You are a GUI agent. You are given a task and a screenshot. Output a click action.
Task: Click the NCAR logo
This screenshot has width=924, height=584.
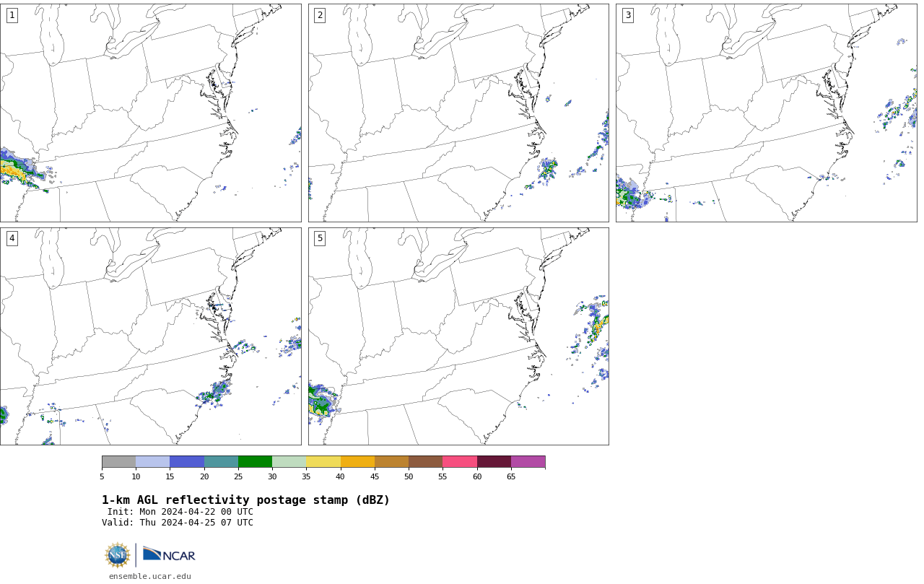tap(169, 554)
